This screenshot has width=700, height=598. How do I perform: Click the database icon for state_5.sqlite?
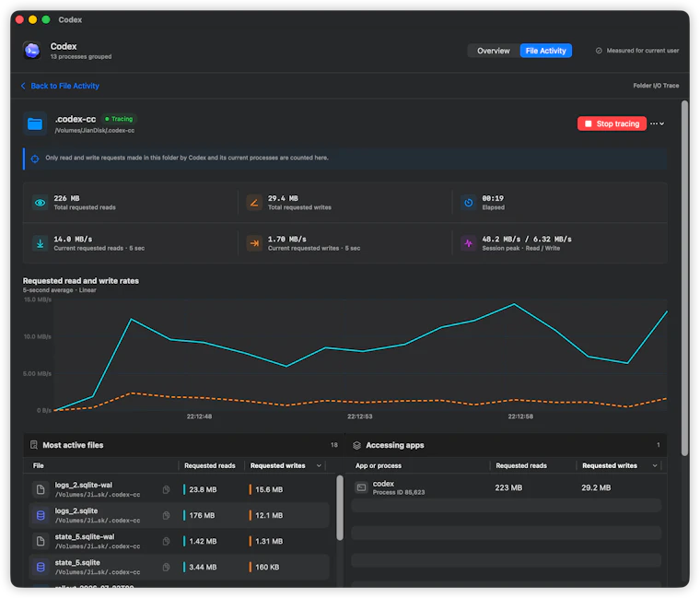pyautogui.click(x=41, y=568)
